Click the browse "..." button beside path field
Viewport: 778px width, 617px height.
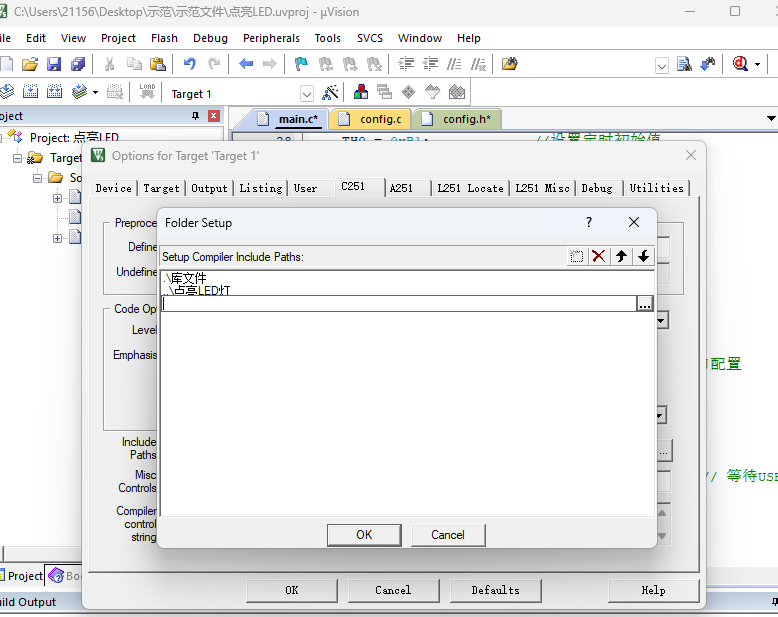tap(645, 304)
